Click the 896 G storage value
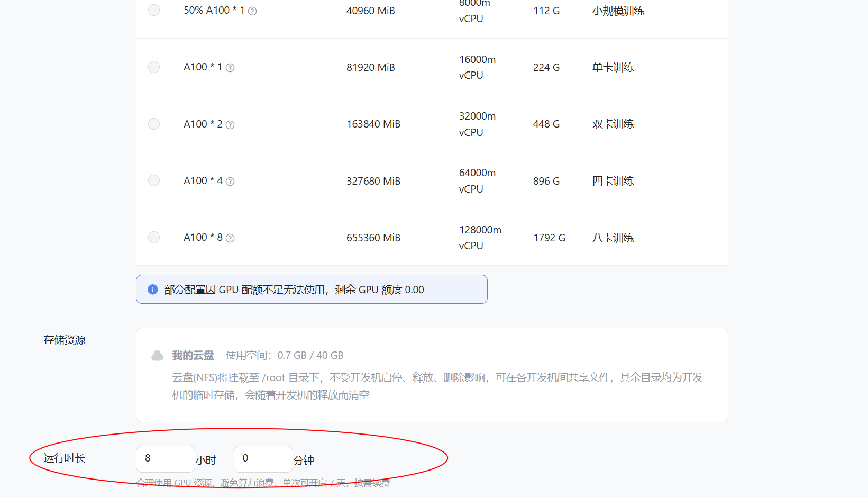The height and width of the screenshot is (497, 868). [x=546, y=181]
